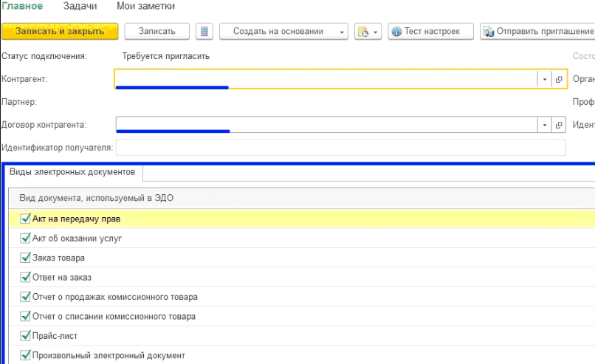Image resolution: width=595 pixels, height=364 pixels.
Task: Uncheck Прайс-лист checkbox
Action: pyautogui.click(x=25, y=336)
